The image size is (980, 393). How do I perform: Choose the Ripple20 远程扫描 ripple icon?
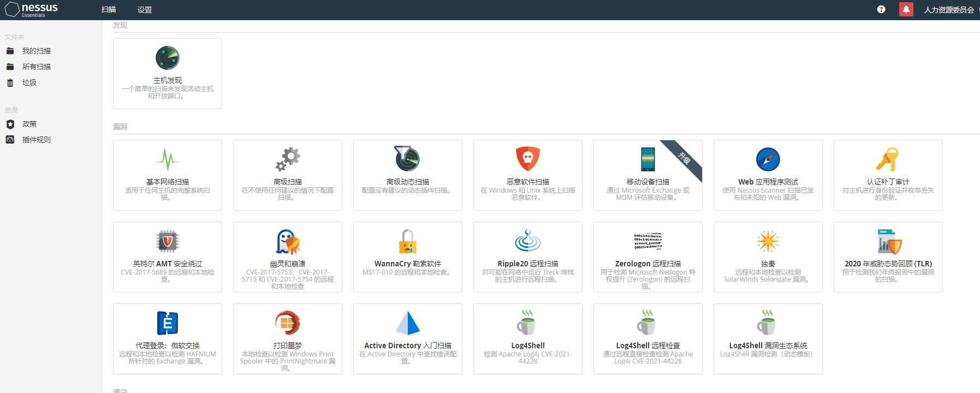[x=528, y=241]
